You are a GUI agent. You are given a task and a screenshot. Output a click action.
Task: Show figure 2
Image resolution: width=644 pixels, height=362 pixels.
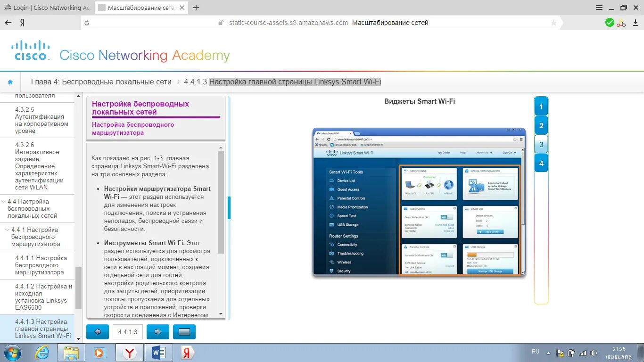541,125
